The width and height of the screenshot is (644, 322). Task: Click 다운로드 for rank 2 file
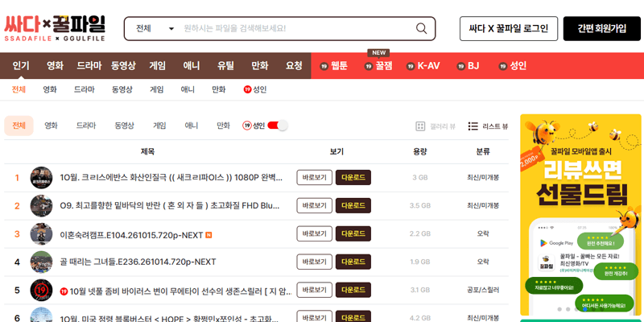tap(353, 205)
